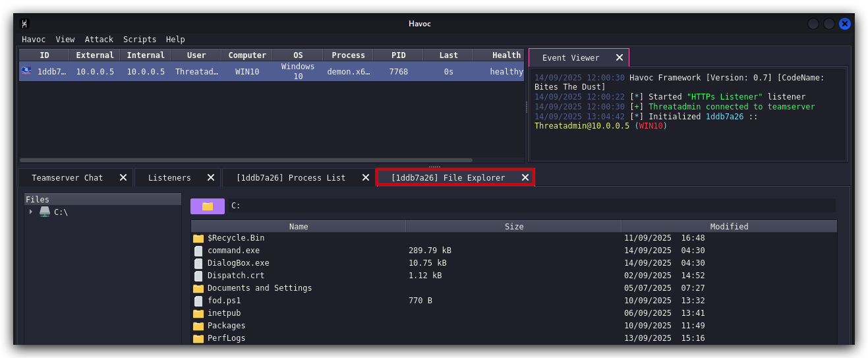Viewport: 868px width, 358px height.
Task: Sort sessions by Last column
Action: pos(449,55)
